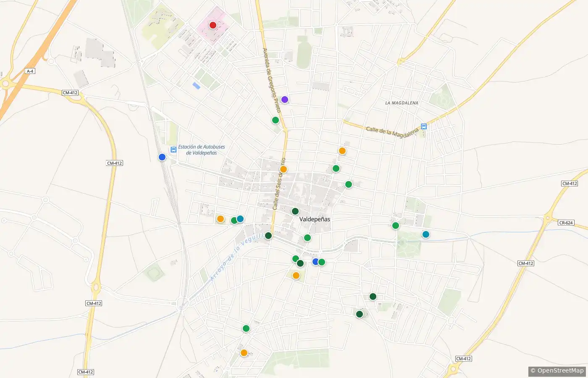Click the orange marker at the map's southern edge
The image size is (588, 378).
tap(244, 353)
